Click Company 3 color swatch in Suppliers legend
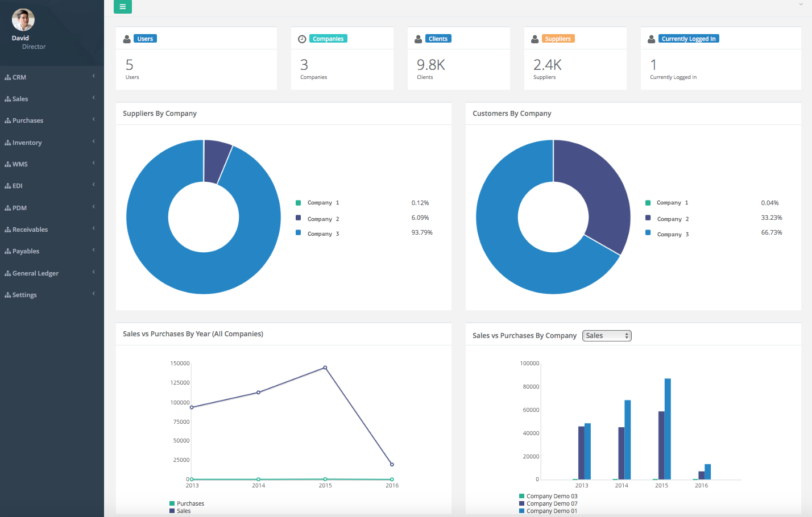The image size is (812, 517). click(299, 232)
